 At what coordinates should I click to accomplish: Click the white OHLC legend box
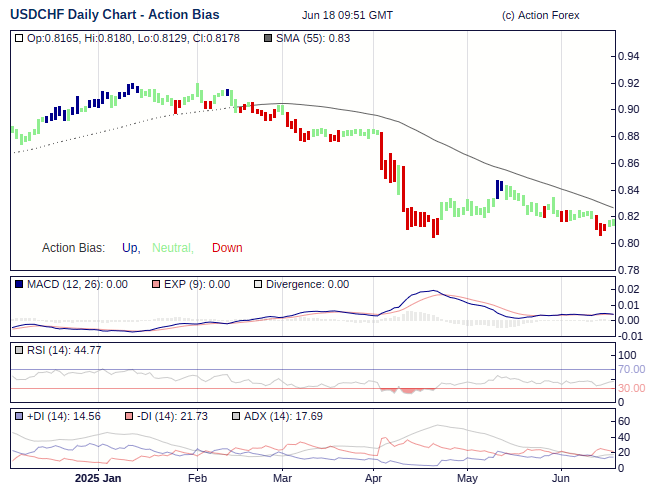[x=20, y=38]
